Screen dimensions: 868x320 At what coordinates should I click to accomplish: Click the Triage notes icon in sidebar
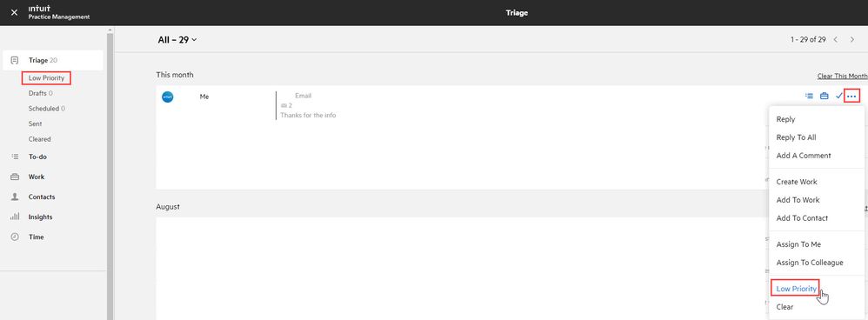tap(15, 60)
